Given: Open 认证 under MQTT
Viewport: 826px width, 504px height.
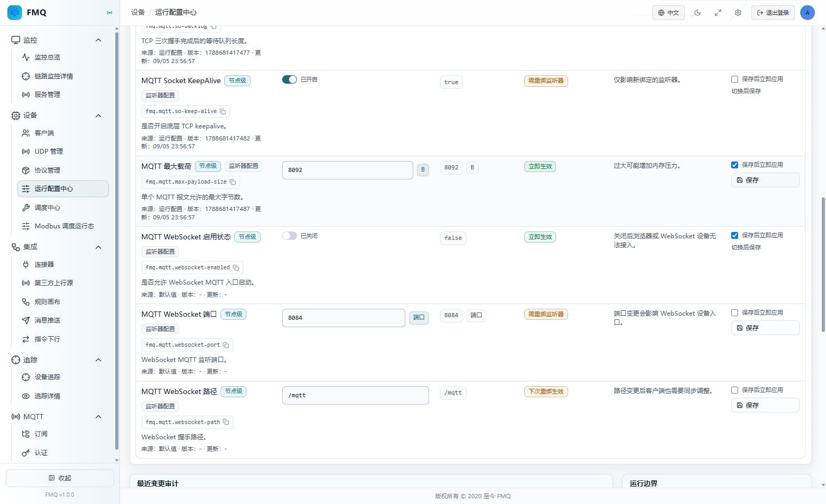Looking at the screenshot, I should pyautogui.click(x=63, y=453).
